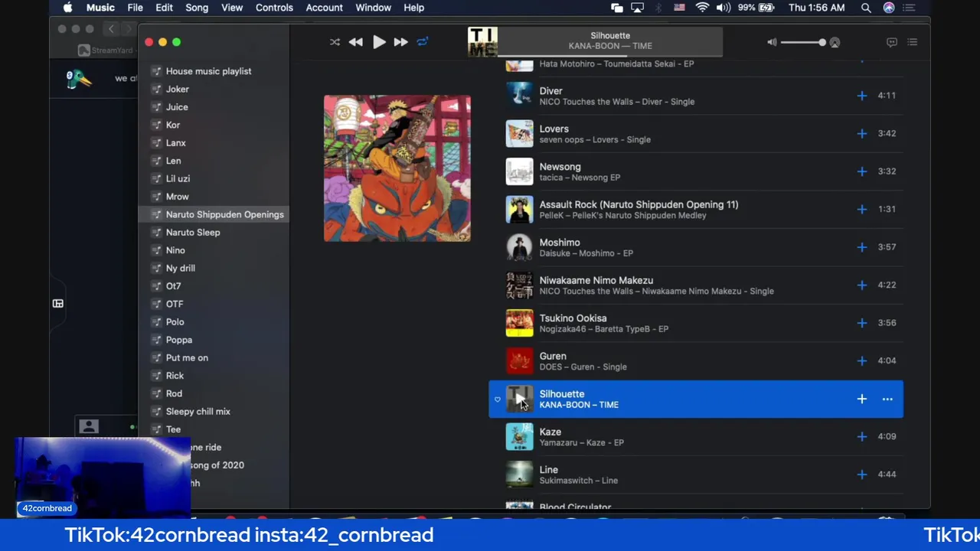
Task: Open the Polo playlist
Action: (175, 322)
